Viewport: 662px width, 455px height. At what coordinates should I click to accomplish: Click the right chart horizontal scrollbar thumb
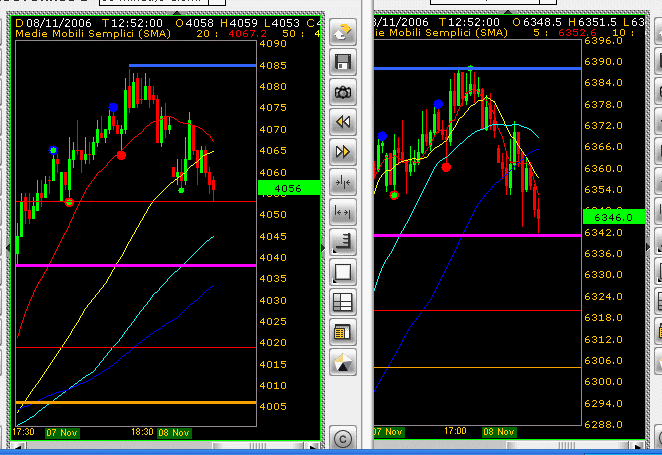[x=567, y=445]
